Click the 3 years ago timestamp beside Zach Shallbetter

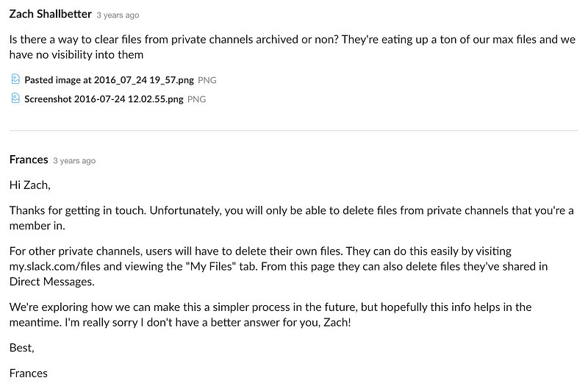point(118,15)
